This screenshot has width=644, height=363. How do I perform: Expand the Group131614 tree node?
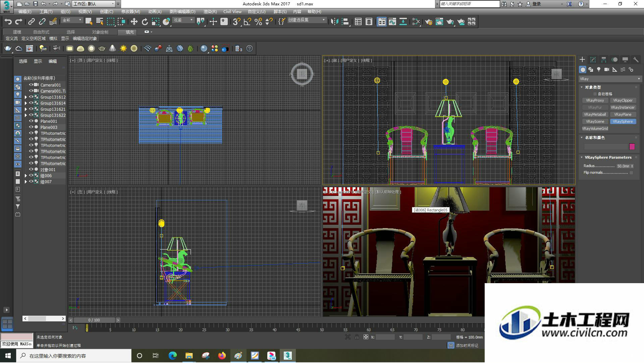[25, 103]
